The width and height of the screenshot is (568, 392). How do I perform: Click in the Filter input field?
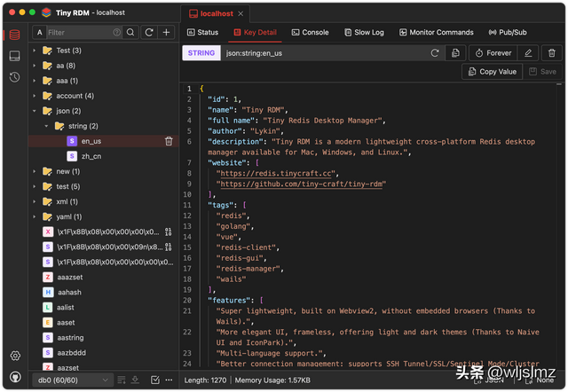coord(79,32)
